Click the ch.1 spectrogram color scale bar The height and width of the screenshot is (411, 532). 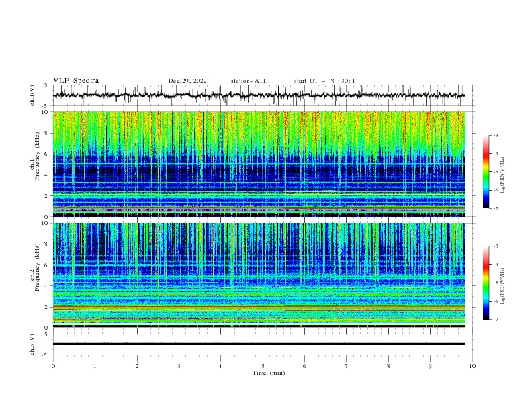click(486, 172)
